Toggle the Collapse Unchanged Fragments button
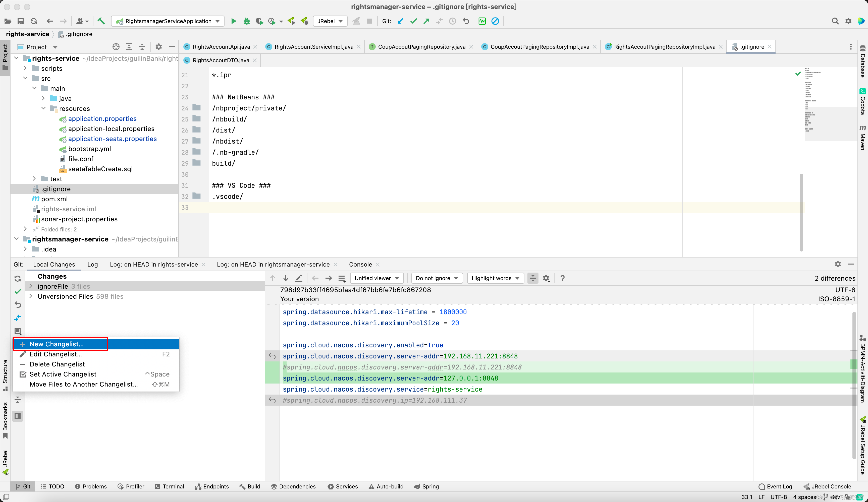This screenshot has width=868, height=502. (x=532, y=278)
